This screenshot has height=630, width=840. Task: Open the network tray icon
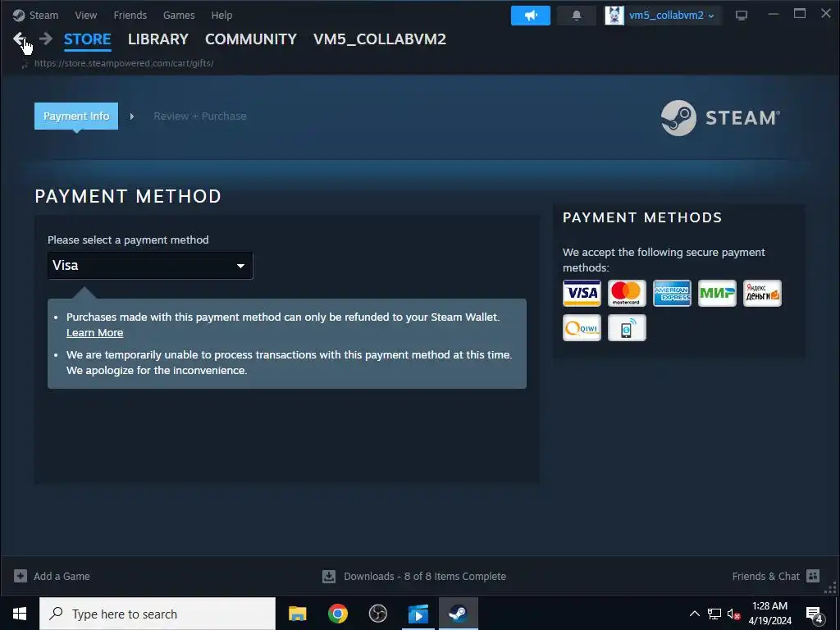(714, 614)
